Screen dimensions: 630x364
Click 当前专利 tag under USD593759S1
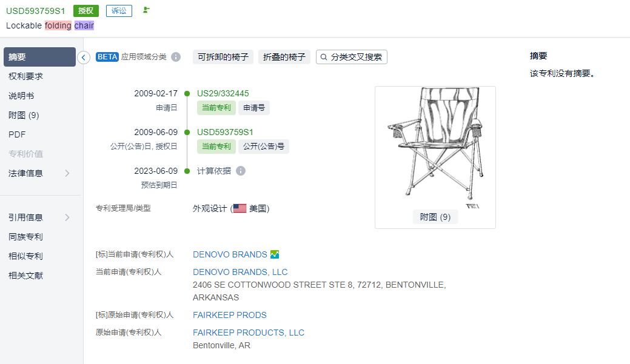pos(216,146)
